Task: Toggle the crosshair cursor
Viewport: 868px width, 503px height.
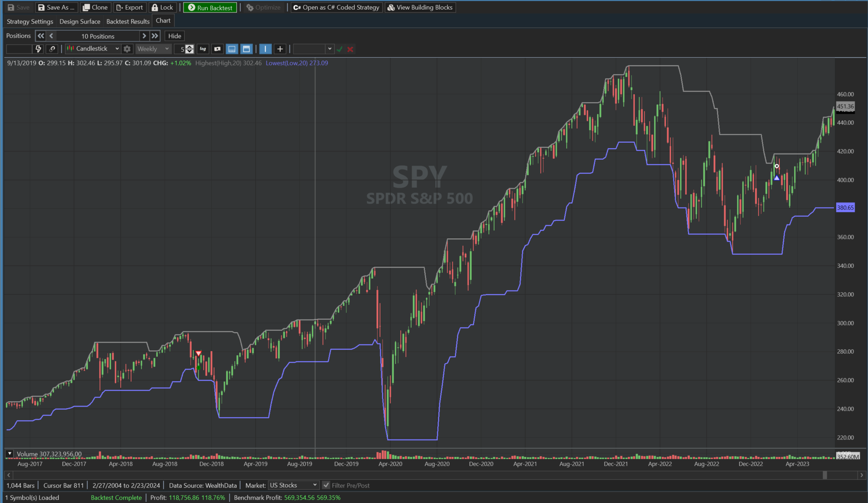Action: click(x=280, y=49)
